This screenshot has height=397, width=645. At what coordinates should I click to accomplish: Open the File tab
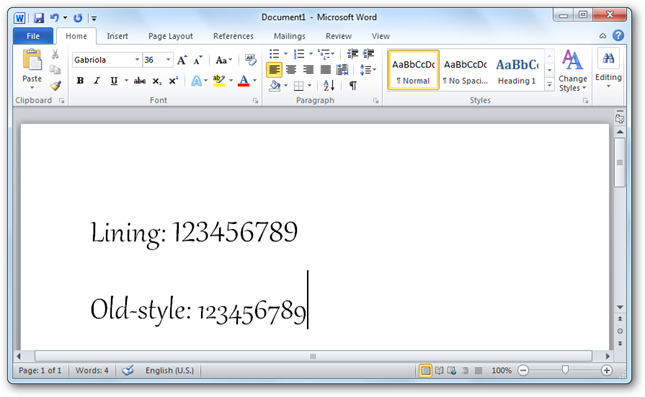tap(33, 36)
